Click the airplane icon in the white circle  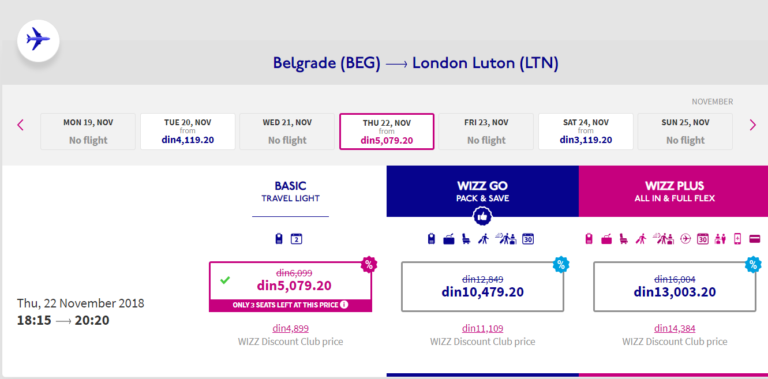click(x=38, y=40)
